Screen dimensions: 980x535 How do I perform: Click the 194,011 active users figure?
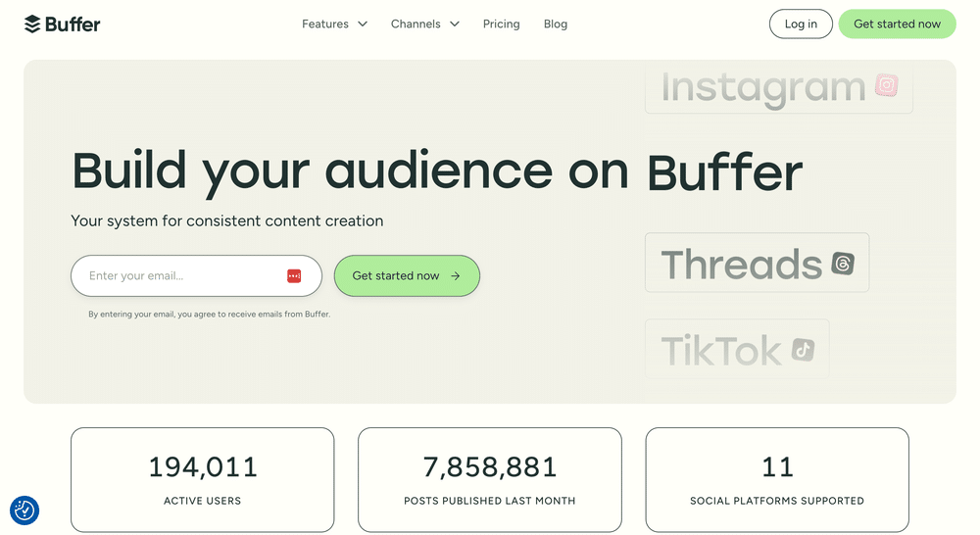pos(203,466)
